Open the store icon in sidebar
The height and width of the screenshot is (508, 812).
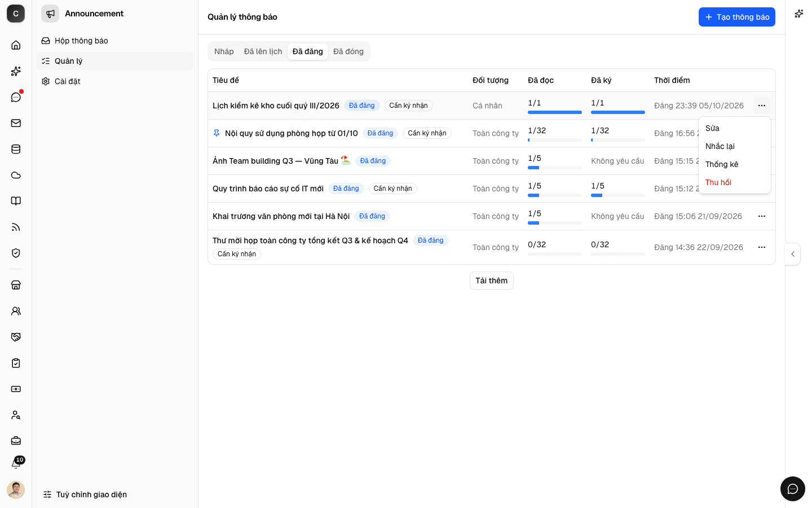coord(16,285)
